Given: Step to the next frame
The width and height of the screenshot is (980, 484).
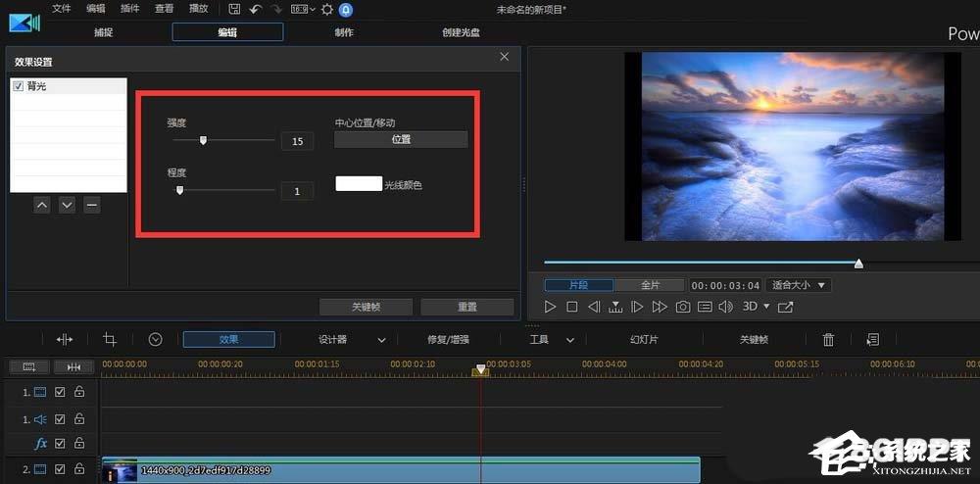Looking at the screenshot, I should click(637, 307).
